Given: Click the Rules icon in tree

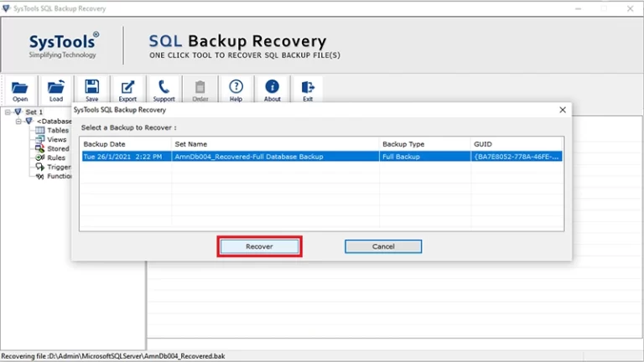Looking at the screenshot, I should (x=40, y=158).
